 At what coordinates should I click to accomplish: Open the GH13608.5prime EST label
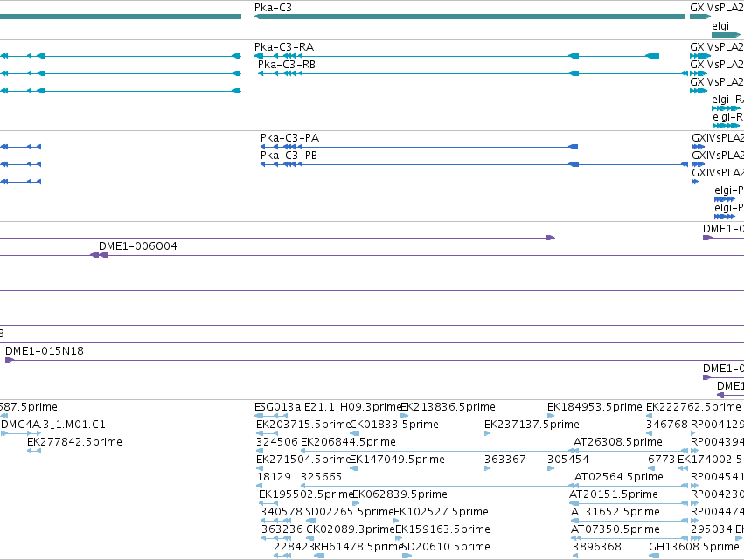coord(694,547)
